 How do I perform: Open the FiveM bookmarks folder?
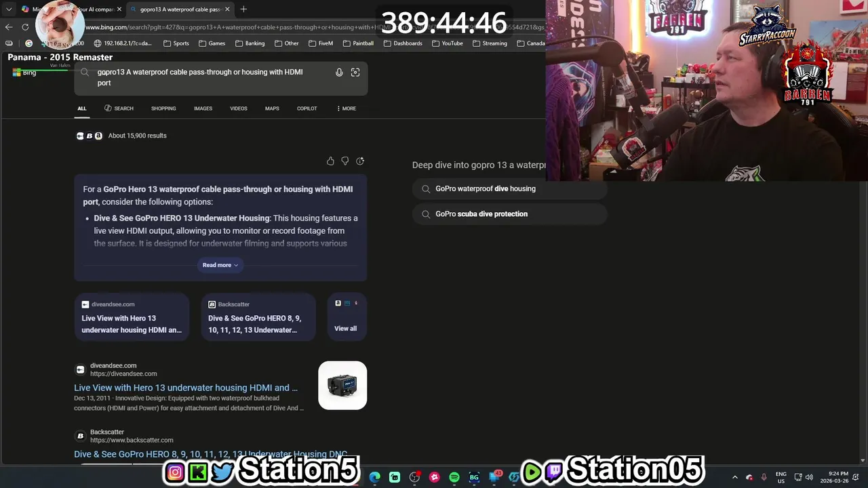(x=321, y=43)
